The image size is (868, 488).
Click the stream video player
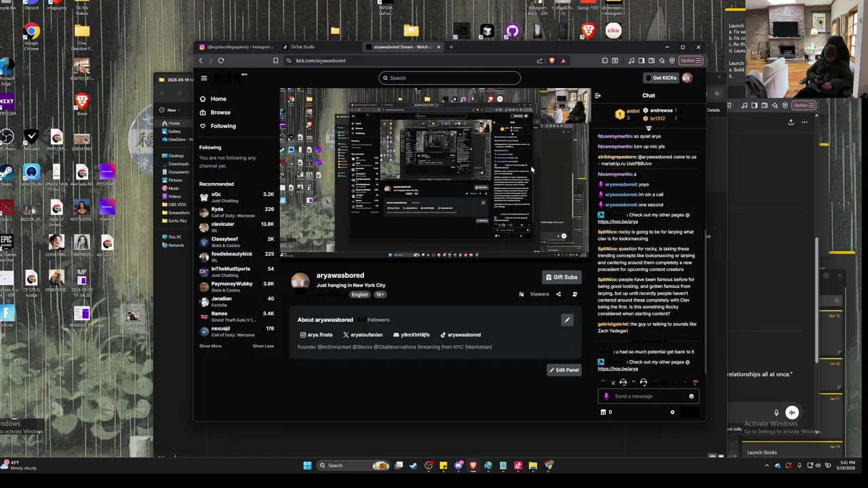[435, 173]
